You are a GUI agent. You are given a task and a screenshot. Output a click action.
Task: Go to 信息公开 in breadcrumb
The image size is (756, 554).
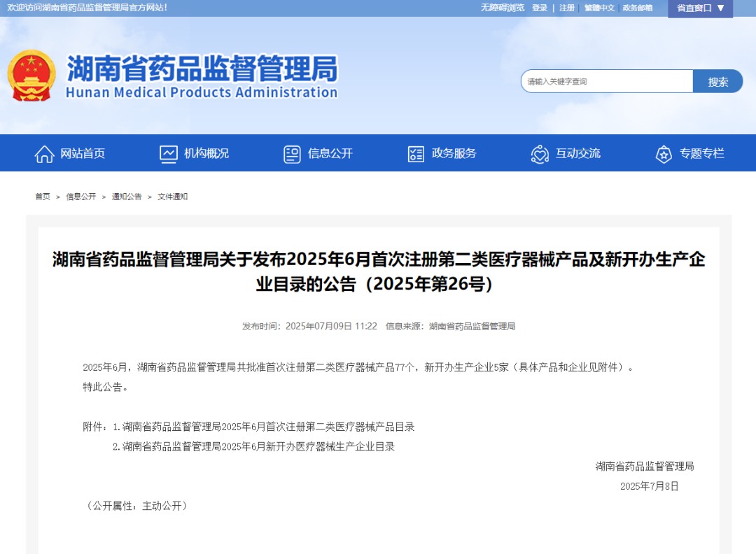pyautogui.click(x=81, y=197)
